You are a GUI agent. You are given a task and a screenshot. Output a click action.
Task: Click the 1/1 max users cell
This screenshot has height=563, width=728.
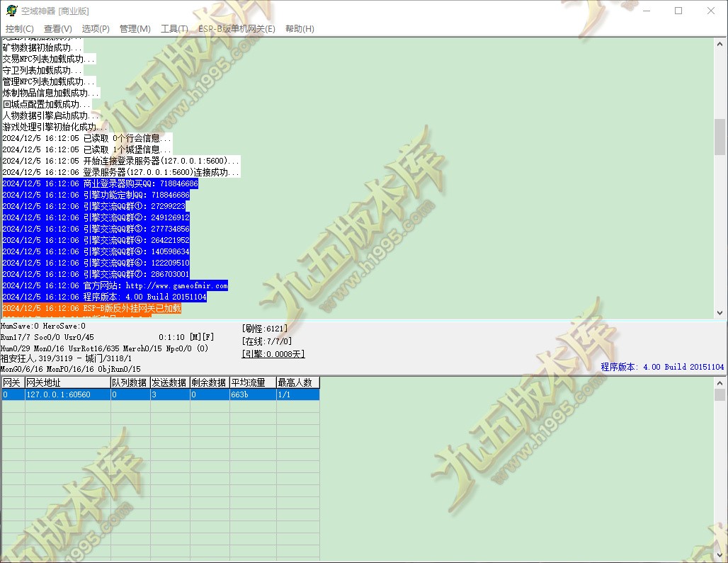click(x=297, y=394)
